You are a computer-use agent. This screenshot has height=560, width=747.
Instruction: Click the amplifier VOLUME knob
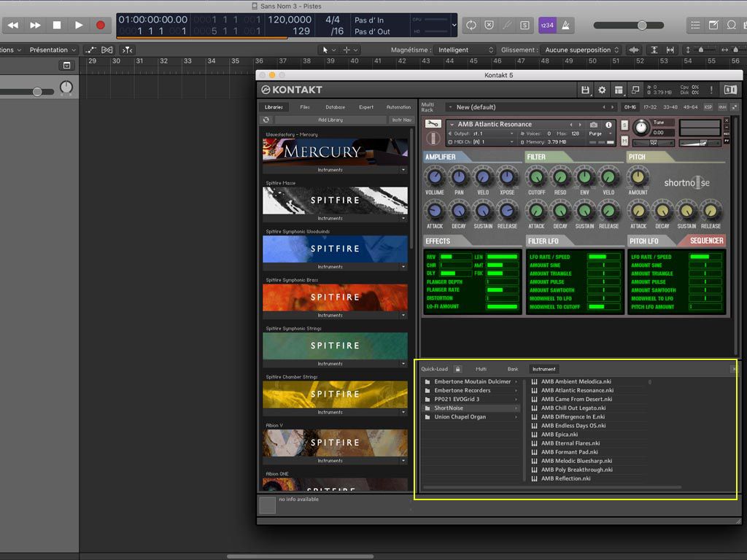pyautogui.click(x=435, y=177)
